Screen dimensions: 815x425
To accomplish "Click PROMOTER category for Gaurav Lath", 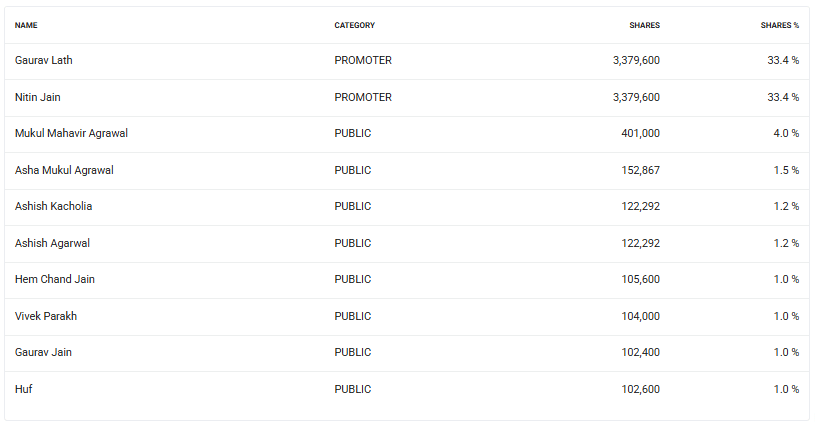I will [363, 60].
